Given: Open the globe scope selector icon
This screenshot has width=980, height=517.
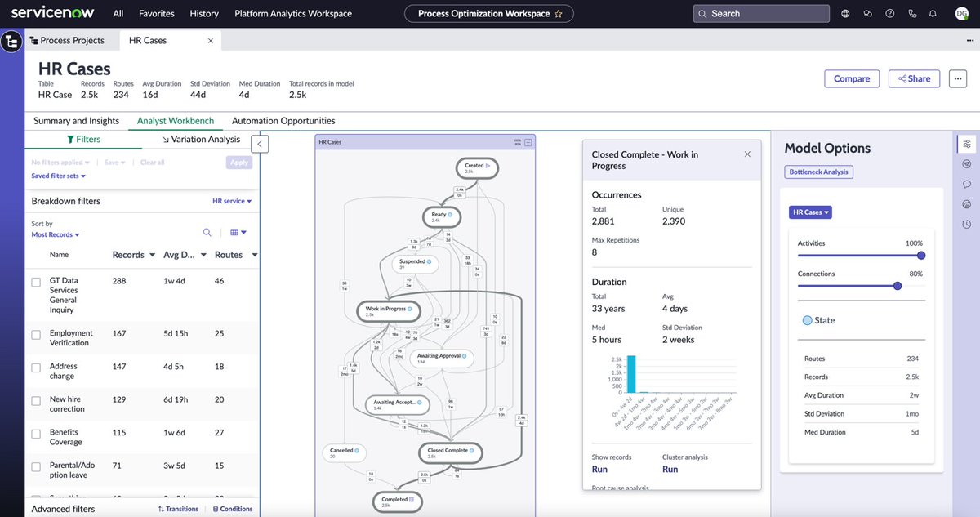Looking at the screenshot, I should pyautogui.click(x=845, y=14).
